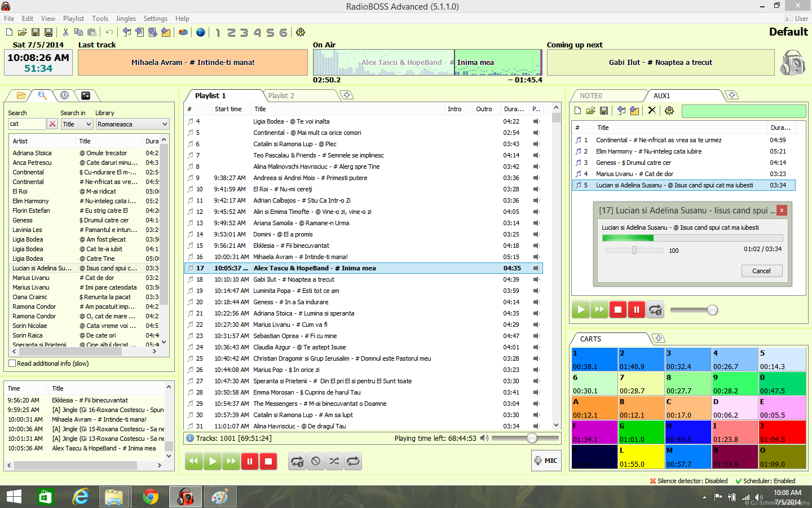
Task: Enable Read additional info (slow) checkbox
Action: [12, 364]
